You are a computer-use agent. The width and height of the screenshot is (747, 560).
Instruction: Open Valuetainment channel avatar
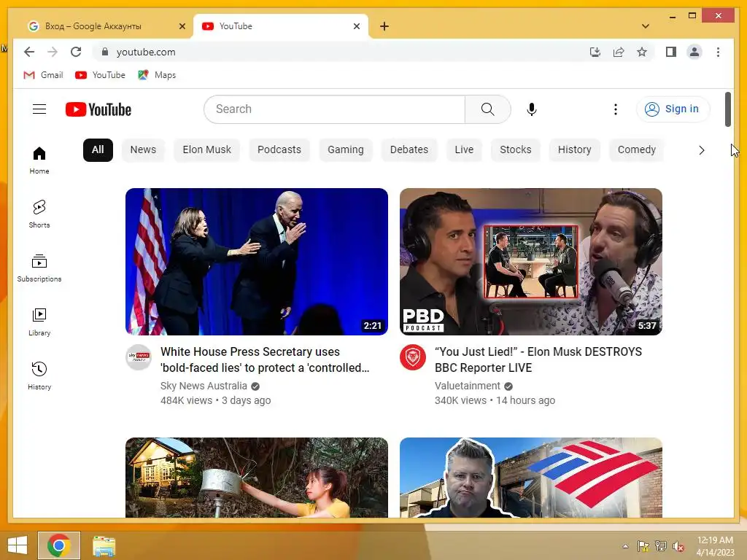click(x=413, y=357)
